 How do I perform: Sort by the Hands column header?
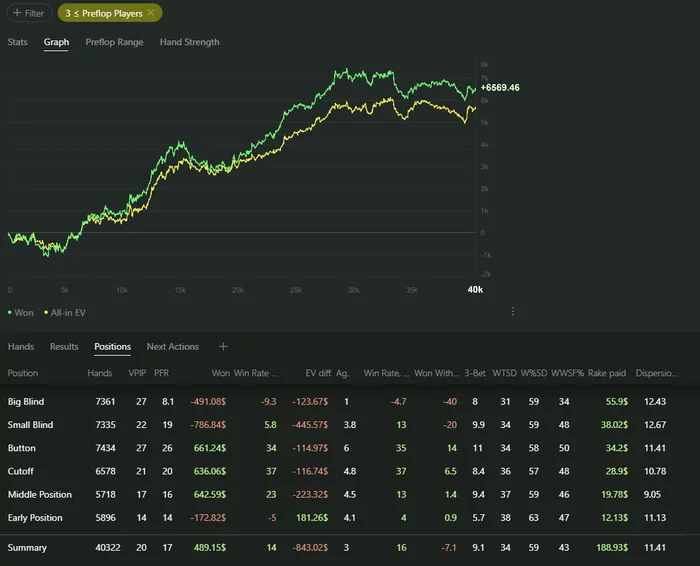click(x=100, y=373)
